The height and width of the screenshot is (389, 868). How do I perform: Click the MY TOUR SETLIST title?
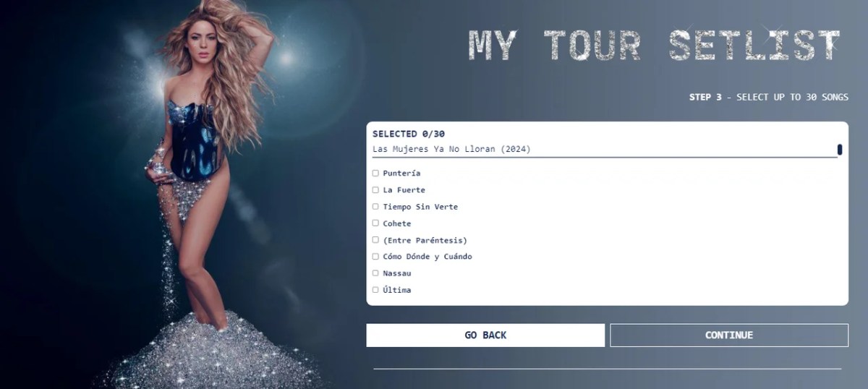tap(655, 46)
